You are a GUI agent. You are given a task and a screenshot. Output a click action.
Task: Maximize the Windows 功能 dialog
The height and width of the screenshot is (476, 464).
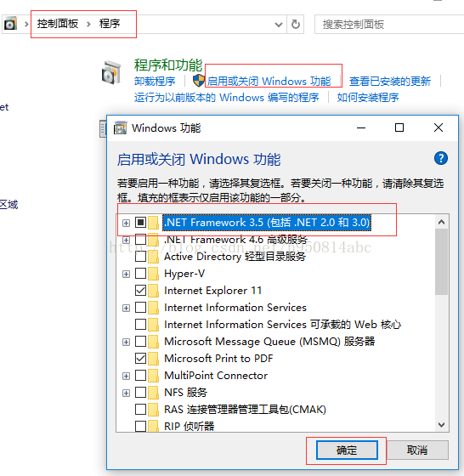[x=399, y=127]
